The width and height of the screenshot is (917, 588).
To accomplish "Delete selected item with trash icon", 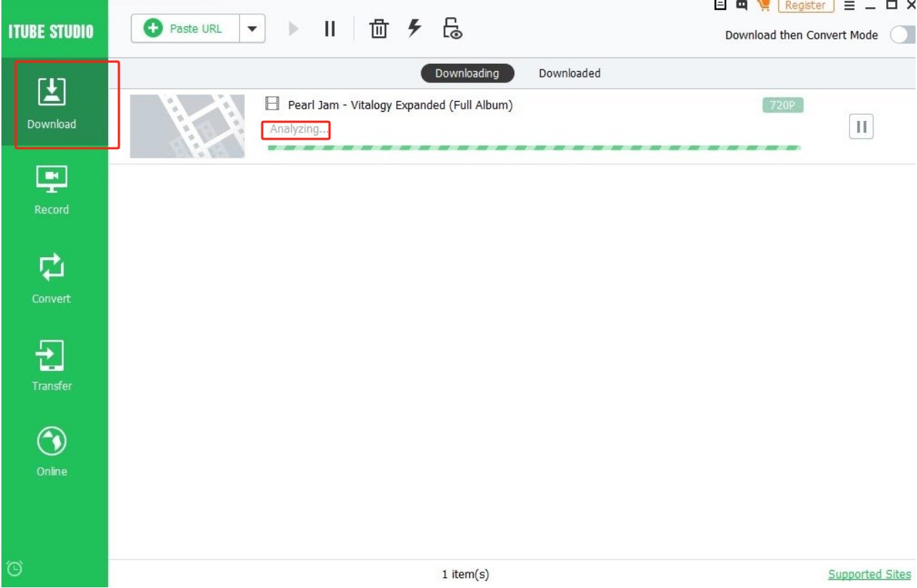I will point(379,29).
